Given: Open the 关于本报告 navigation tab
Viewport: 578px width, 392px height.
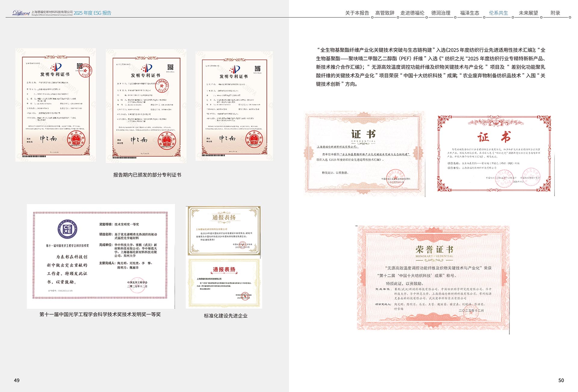Looking at the screenshot, I should (x=357, y=13).
